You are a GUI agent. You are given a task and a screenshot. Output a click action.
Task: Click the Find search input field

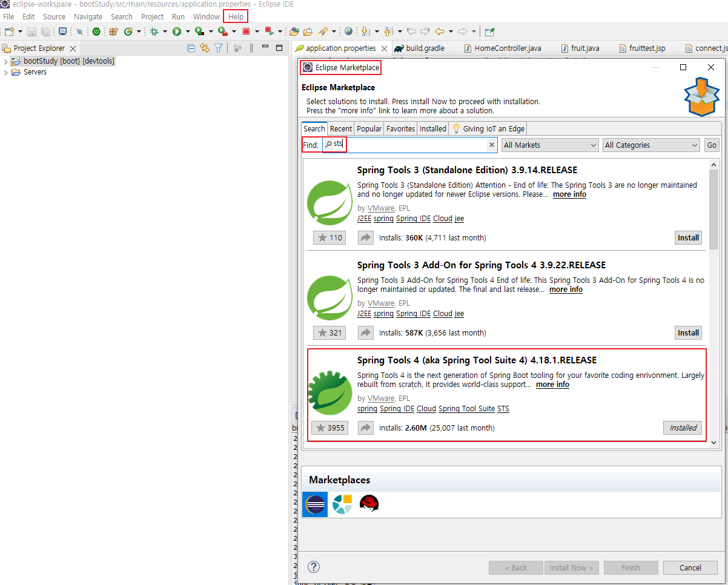point(409,145)
